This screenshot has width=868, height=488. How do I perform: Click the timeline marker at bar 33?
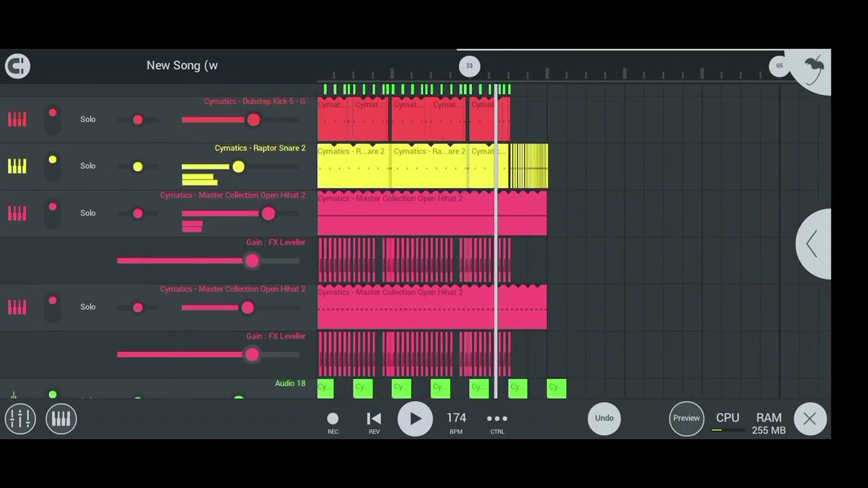tap(469, 66)
